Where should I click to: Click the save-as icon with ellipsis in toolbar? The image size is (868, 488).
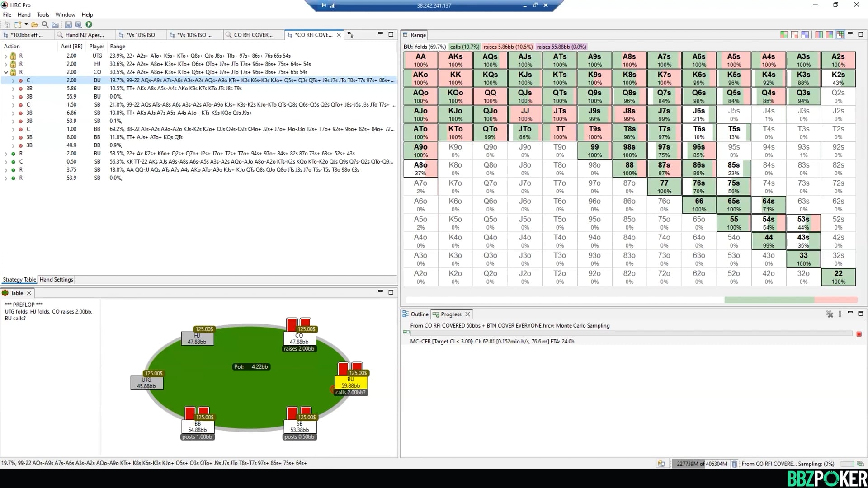78,25
